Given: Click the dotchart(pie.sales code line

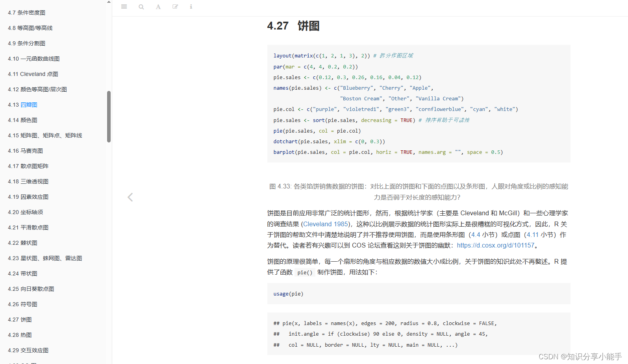Looking at the screenshot, I should click(x=329, y=141).
